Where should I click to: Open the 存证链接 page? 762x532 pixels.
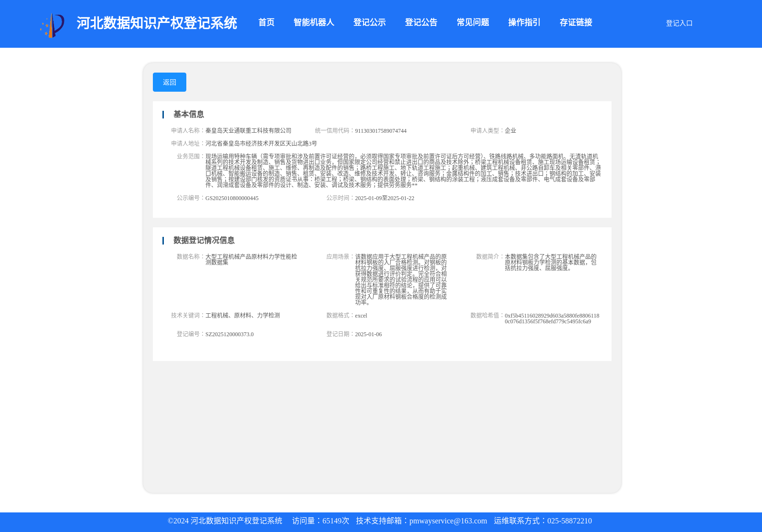576,22
